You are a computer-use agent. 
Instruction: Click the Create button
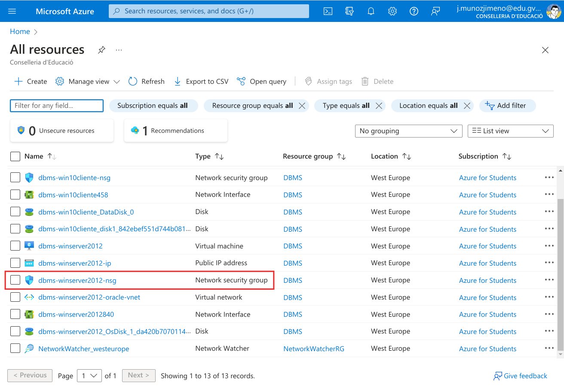(x=31, y=81)
